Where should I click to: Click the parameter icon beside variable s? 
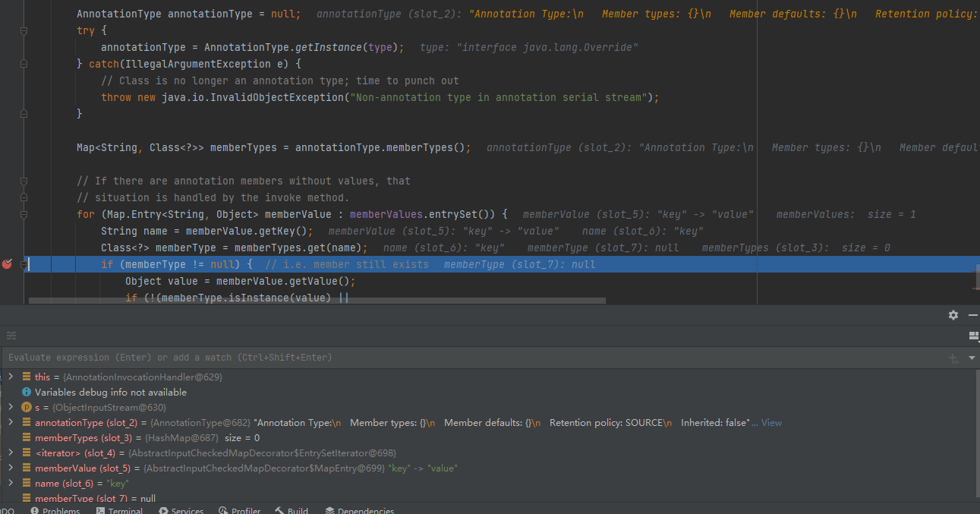click(x=27, y=408)
